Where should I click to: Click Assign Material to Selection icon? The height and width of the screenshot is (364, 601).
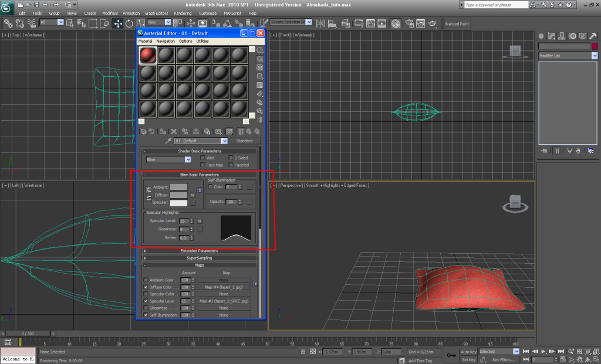pos(163,131)
